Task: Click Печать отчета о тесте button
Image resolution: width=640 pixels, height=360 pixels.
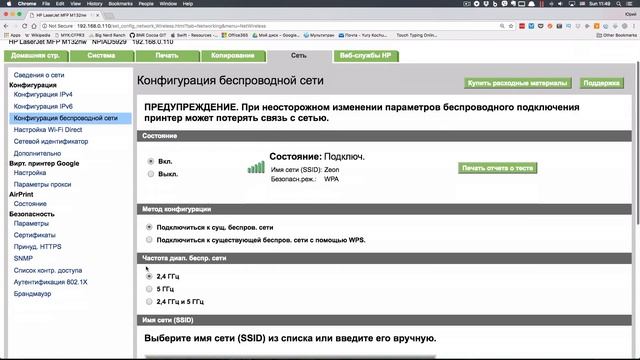Action: [498, 168]
